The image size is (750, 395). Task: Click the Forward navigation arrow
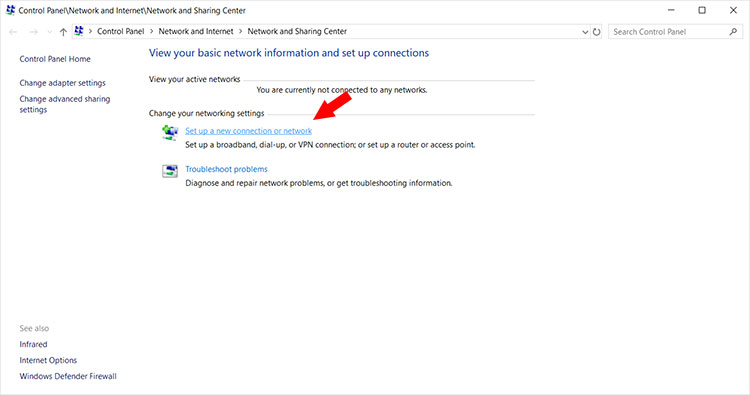(33, 32)
